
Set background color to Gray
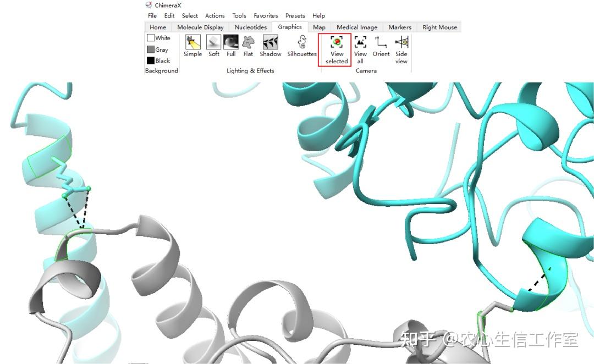158,49
